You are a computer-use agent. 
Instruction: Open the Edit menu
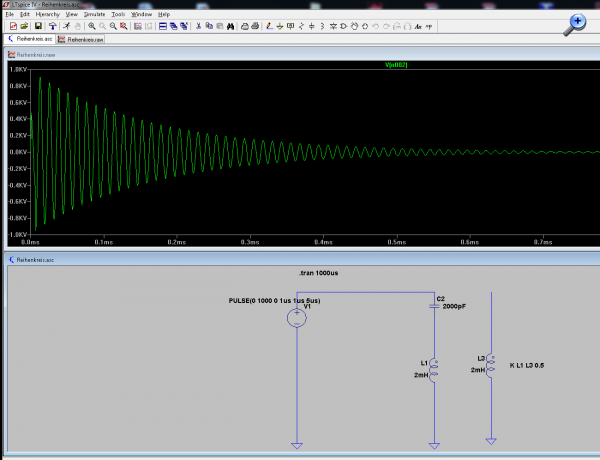pos(24,14)
